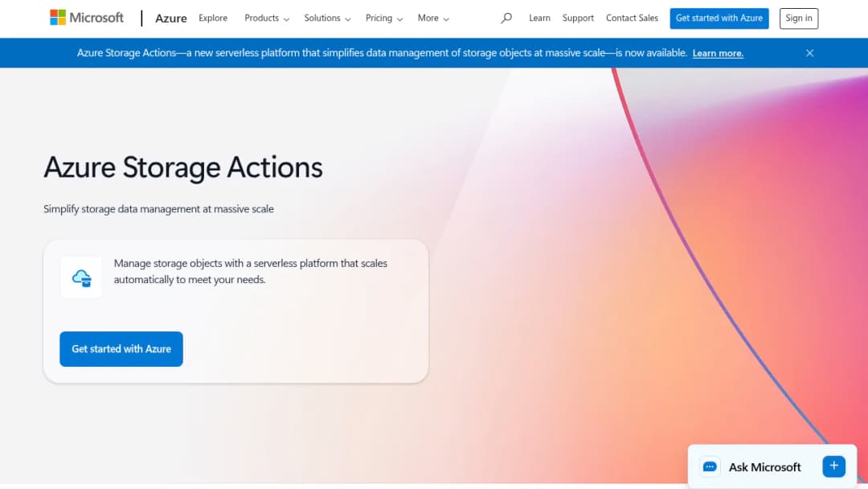Open the Pricing dropdown
868x489 pixels.
pos(383,18)
